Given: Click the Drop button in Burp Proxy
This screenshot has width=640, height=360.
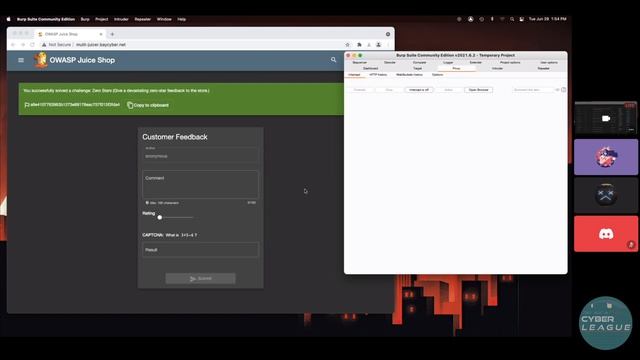Looking at the screenshot, I should [x=389, y=90].
